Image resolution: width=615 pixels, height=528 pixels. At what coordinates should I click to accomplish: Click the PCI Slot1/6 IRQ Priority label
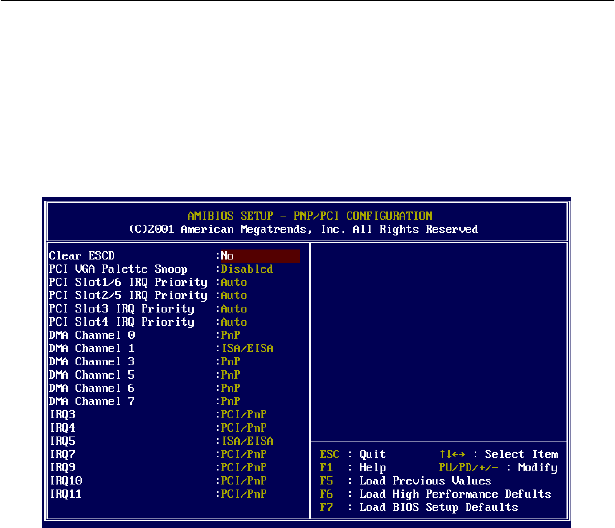tap(128, 282)
